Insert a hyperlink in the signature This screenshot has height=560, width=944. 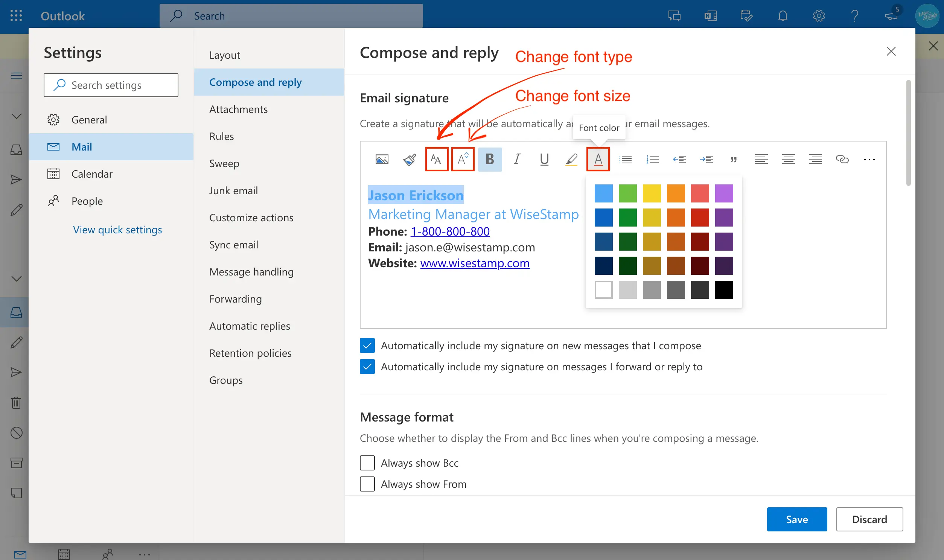point(842,159)
